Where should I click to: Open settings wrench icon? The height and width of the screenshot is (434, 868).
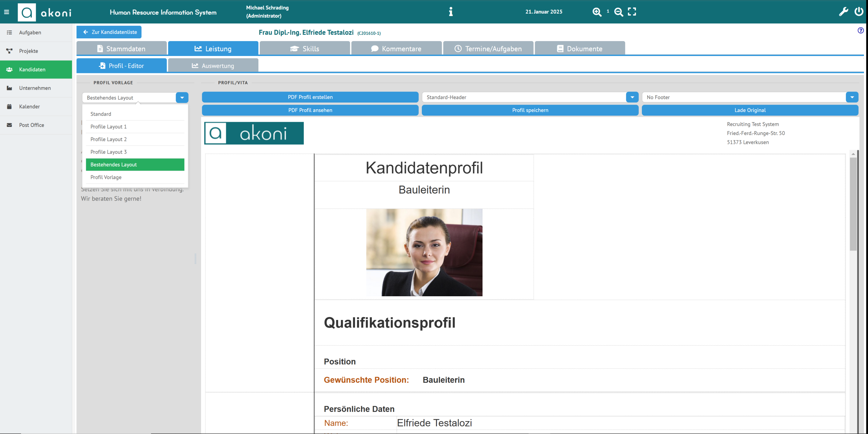coord(843,12)
